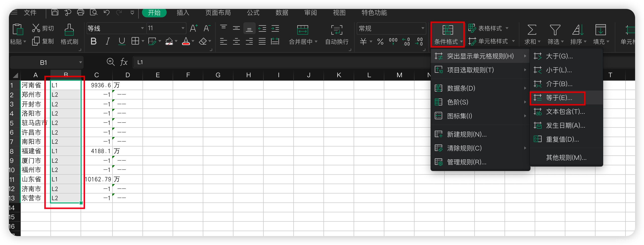Click the thousands separator (000) icon
Viewport: 644px width, 245px height.
tap(393, 41)
